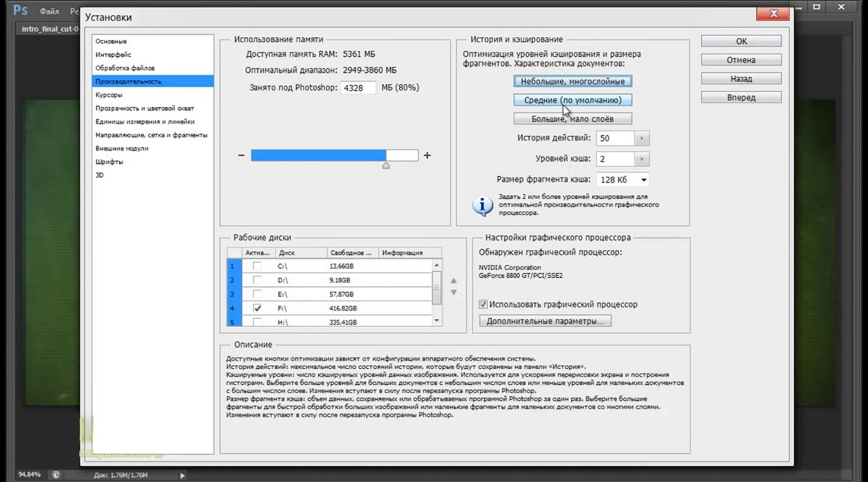
Task: Click the Photoshop Ps logo icon
Action: click(x=20, y=12)
